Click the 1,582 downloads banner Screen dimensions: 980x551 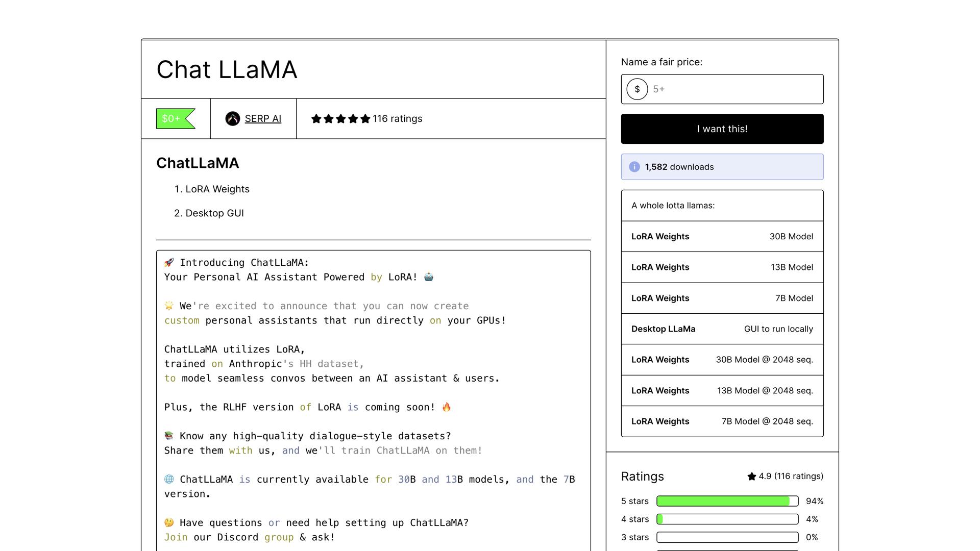pyautogui.click(x=722, y=166)
